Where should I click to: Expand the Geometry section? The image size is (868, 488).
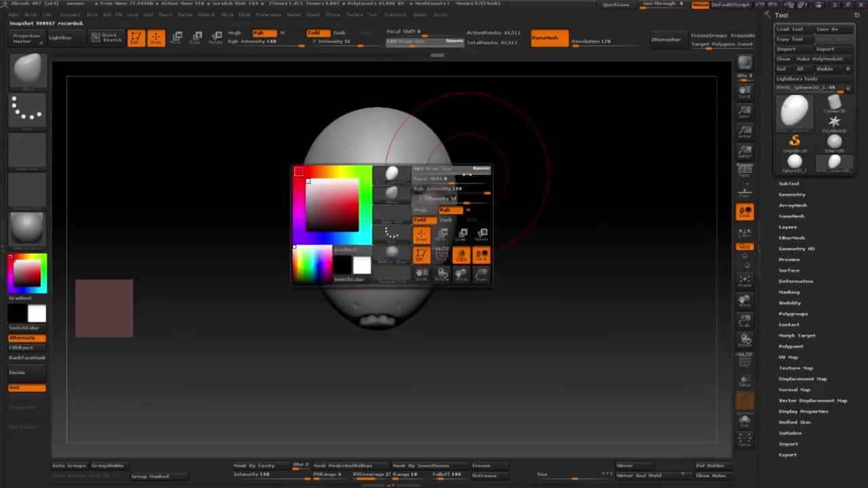(792, 195)
